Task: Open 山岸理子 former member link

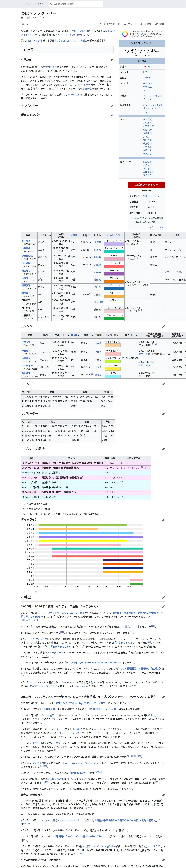Action: 26,358
